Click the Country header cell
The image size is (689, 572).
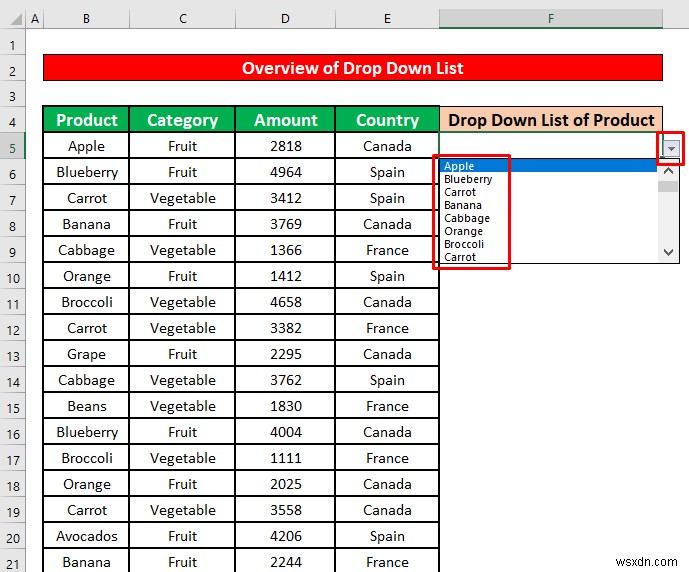click(x=387, y=119)
